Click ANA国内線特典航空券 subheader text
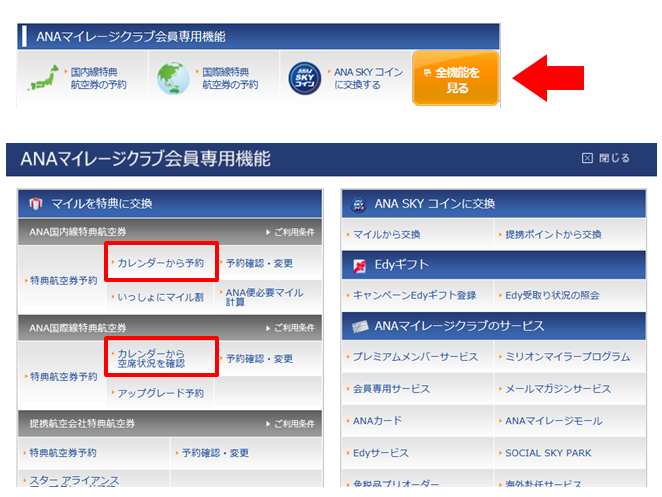Image resolution: width=662 pixels, height=497 pixels. 78,232
